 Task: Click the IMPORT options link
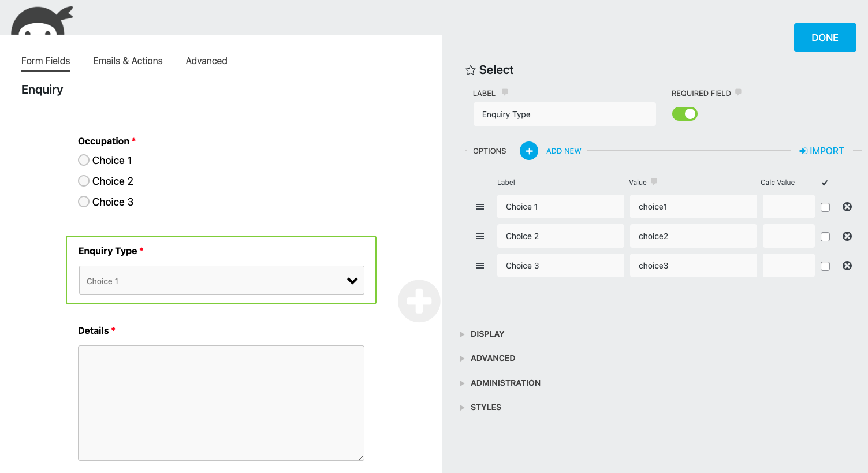pos(821,151)
